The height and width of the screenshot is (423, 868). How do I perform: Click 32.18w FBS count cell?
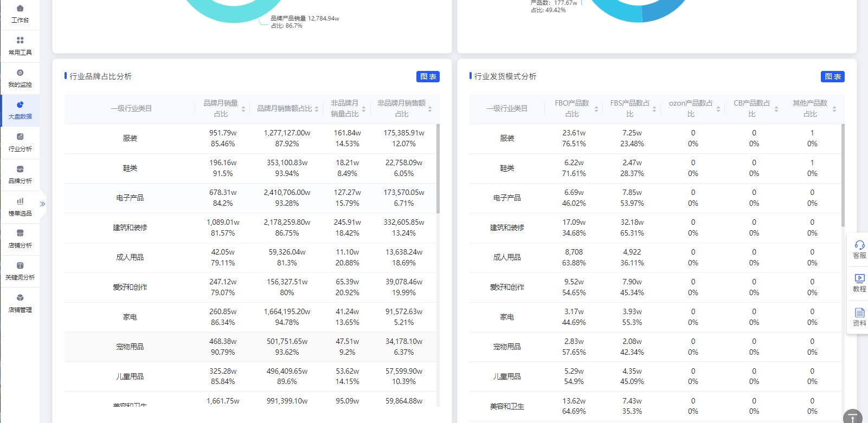click(632, 222)
